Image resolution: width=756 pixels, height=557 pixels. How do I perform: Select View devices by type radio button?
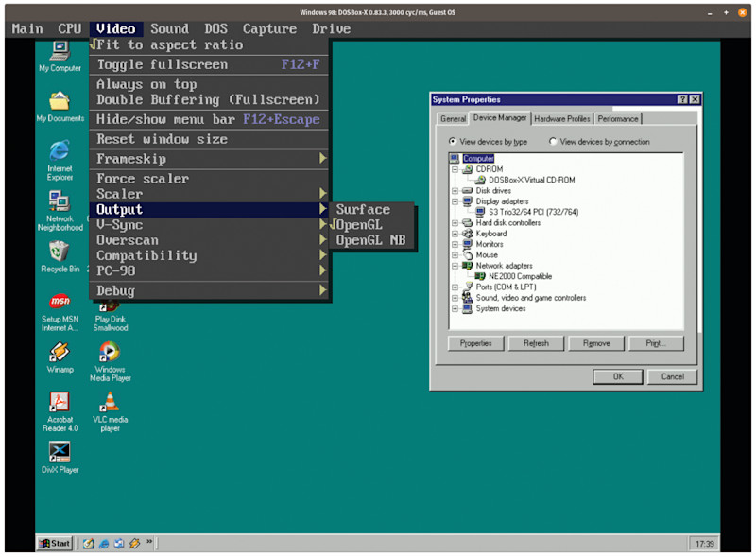point(453,142)
